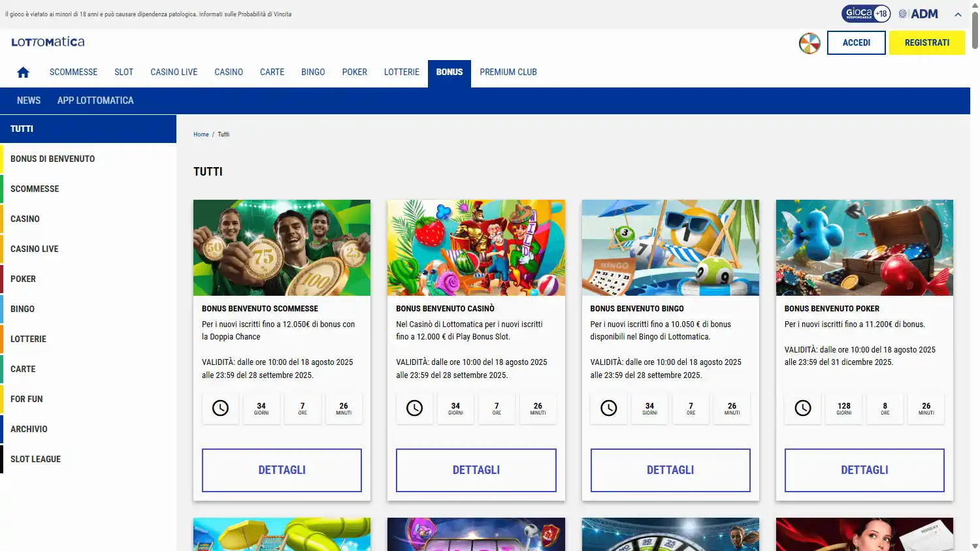The image size is (980, 551).
Task: Click the Bonus Benvenuto Bingo title
Action: click(637, 309)
